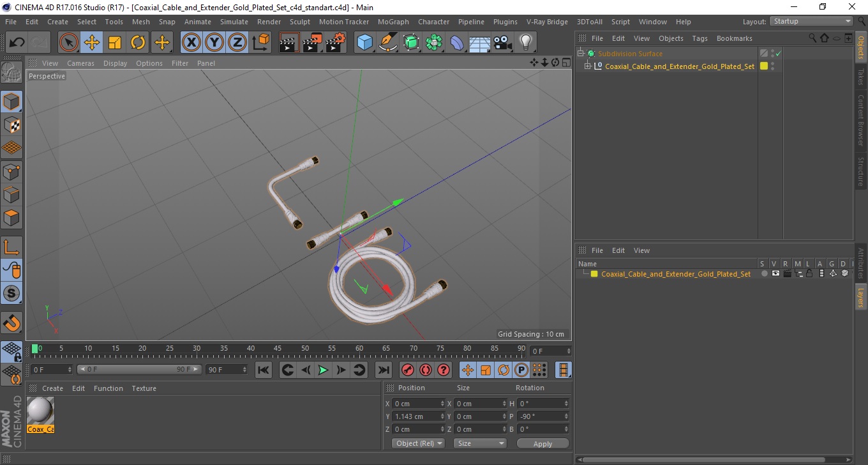Open the Layout Startup dropdown
Screen dimensions: 868x465
coord(812,21)
